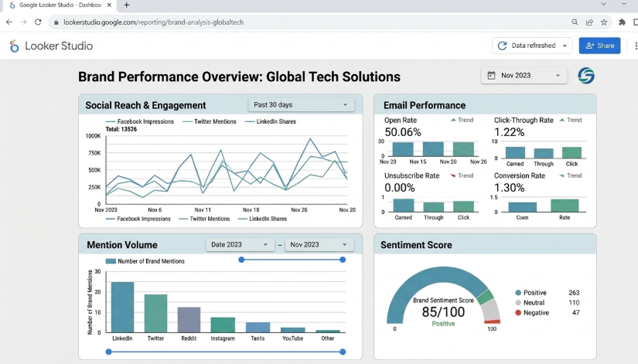
Task: Click the Click-Through Rate value 1.22%
Action: tap(509, 132)
